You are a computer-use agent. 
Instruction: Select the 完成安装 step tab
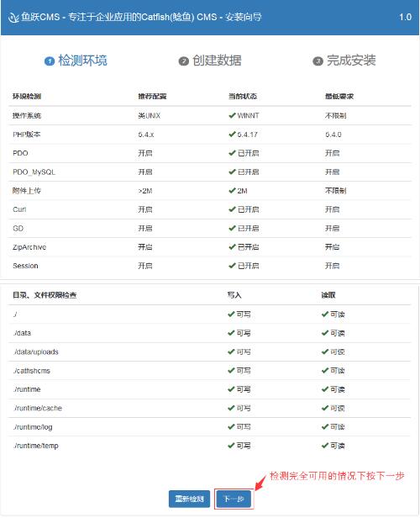point(344,61)
